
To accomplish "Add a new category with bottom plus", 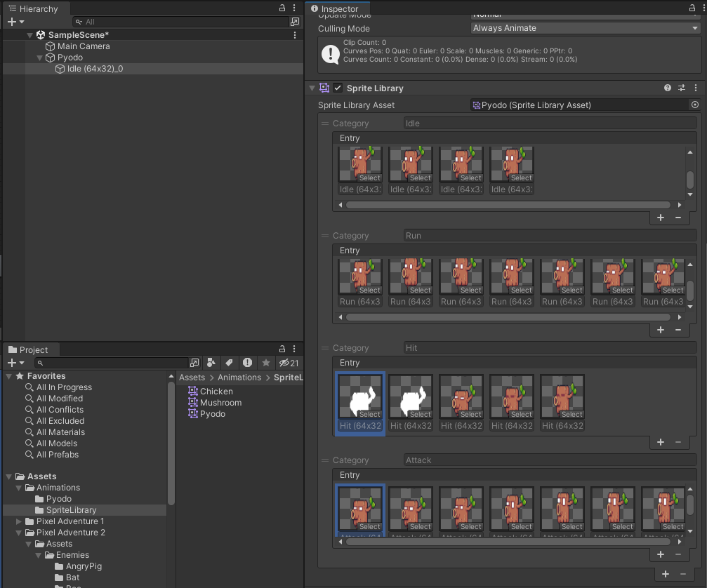I will tap(666, 573).
